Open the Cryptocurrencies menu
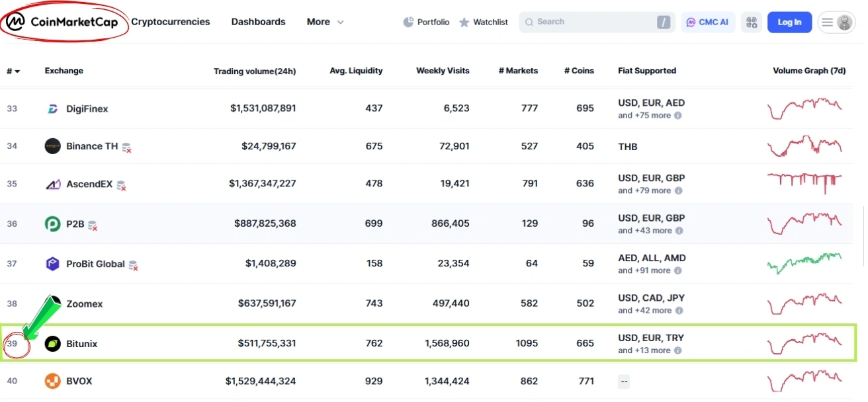868x402 pixels. pos(171,22)
